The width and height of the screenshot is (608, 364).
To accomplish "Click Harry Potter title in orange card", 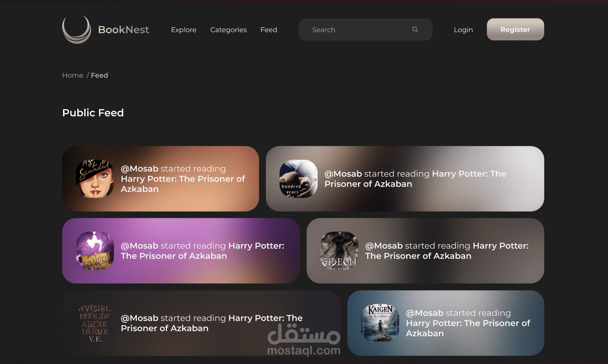I will (183, 184).
